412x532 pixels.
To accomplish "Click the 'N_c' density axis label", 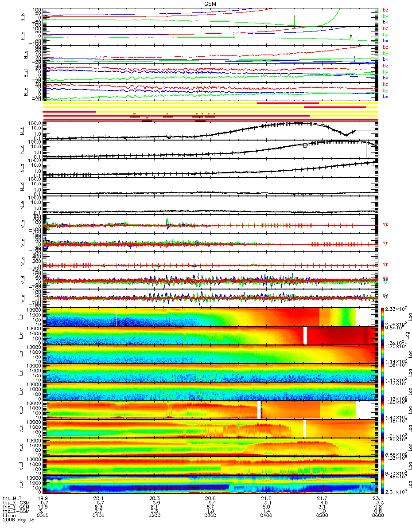I will tap(22, 149).
